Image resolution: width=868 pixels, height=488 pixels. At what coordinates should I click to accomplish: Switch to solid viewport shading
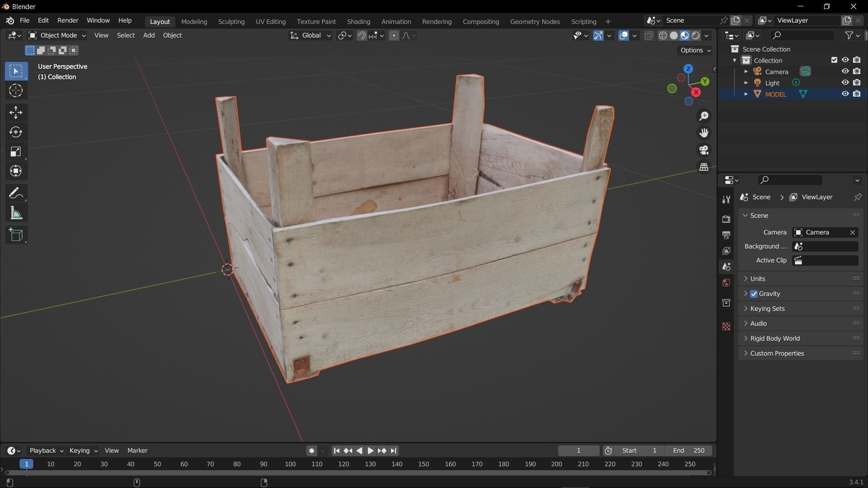click(674, 36)
